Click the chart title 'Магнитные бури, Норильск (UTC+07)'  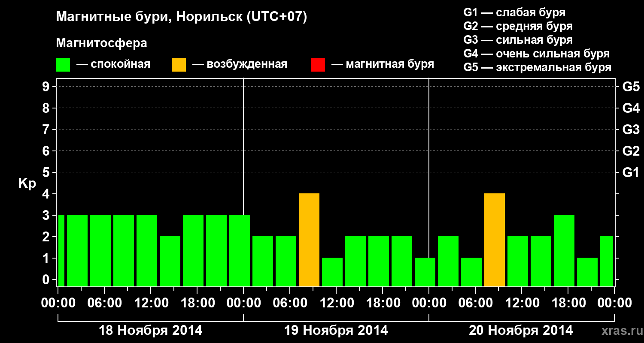click(x=182, y=18)
